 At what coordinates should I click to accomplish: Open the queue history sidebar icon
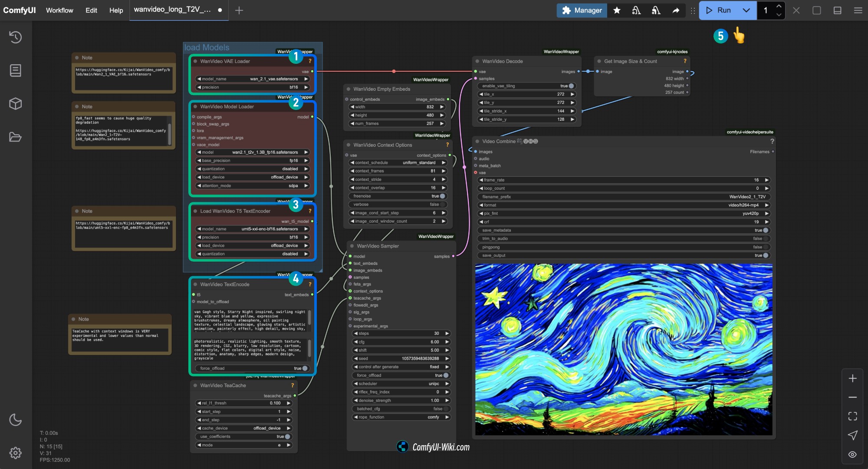pos(16,37)
